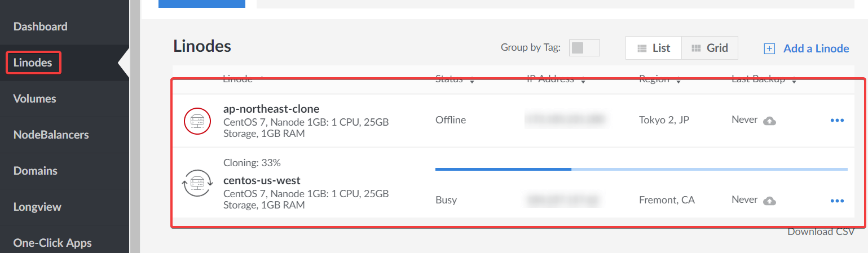Click backup cloud icon for centos-us-west
This screenshot has width=868, height=253.
pos(769,201)
